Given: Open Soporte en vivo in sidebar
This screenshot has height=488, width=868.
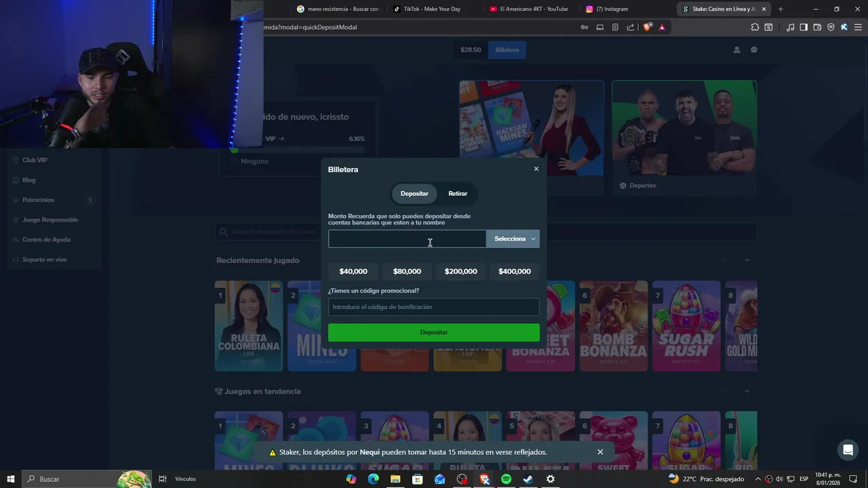Looking at the screenshot, I should (x=44, y=260).
